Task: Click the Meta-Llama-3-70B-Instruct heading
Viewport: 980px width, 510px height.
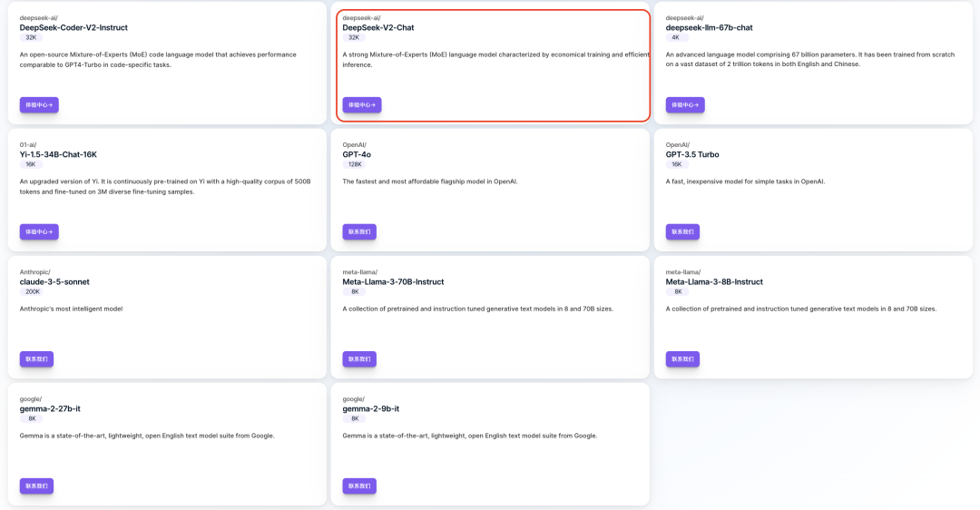Action: (393, 281)
